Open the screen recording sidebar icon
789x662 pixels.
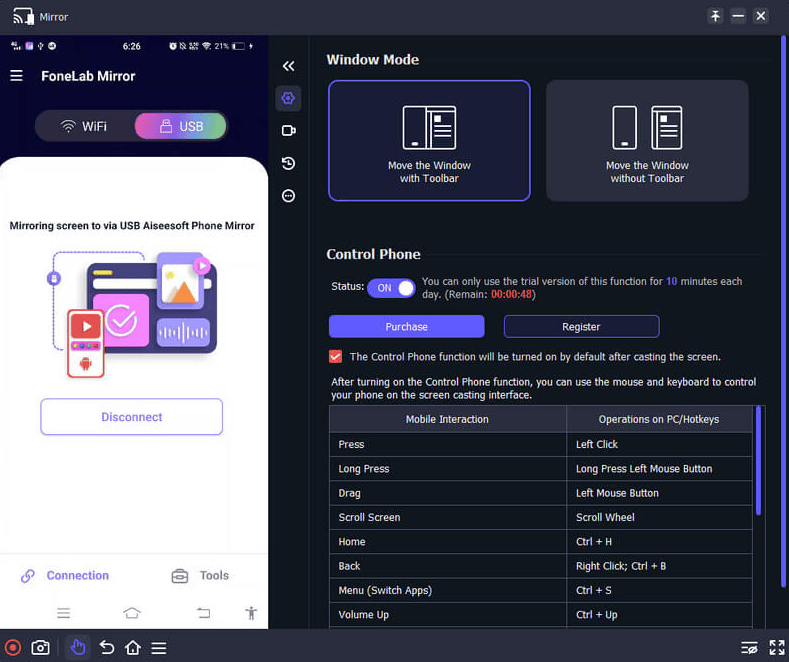click(x=288, y=131)
